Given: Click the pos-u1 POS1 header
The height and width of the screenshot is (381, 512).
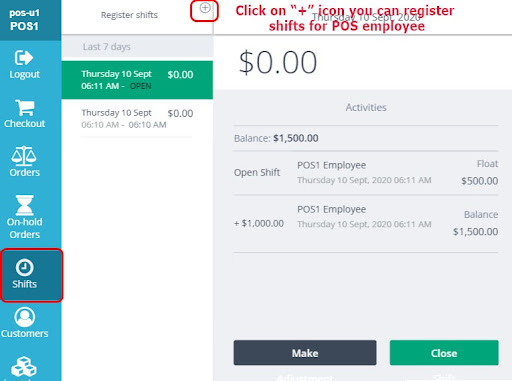Looking at the screenshot, I should [x=24, y=20].
